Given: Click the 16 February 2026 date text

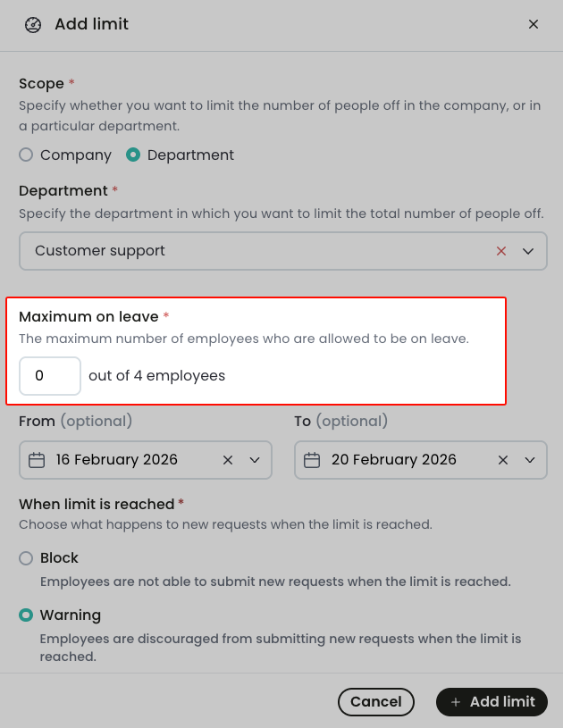Looking at the screenshot, I should (116, 459).
